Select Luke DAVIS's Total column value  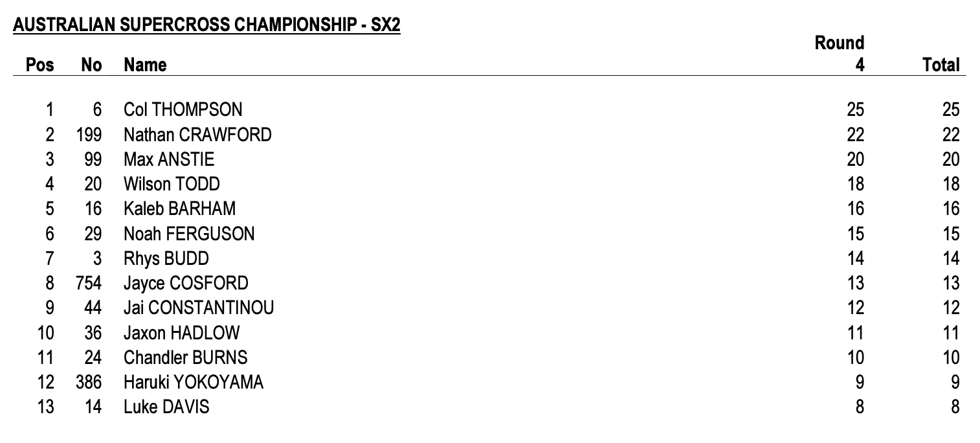[x=955, y=407]
